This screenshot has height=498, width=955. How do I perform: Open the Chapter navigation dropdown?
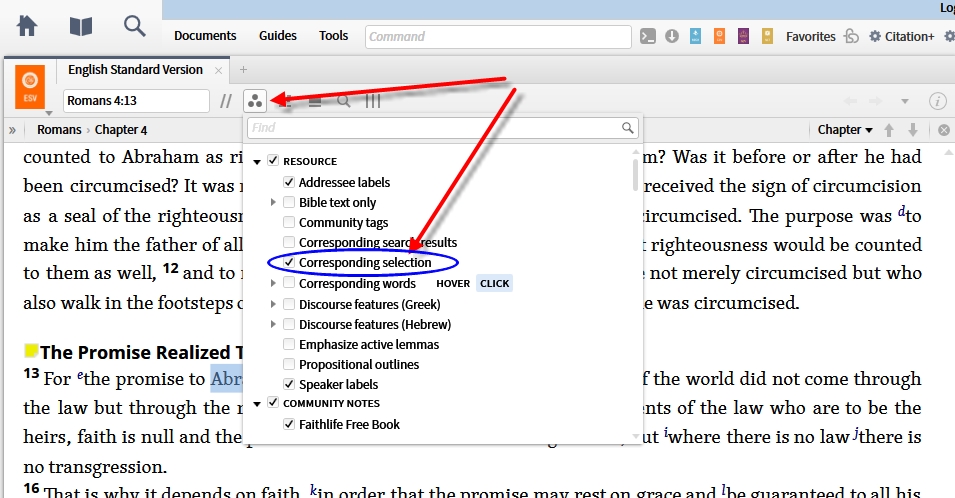tap(845, 130)
